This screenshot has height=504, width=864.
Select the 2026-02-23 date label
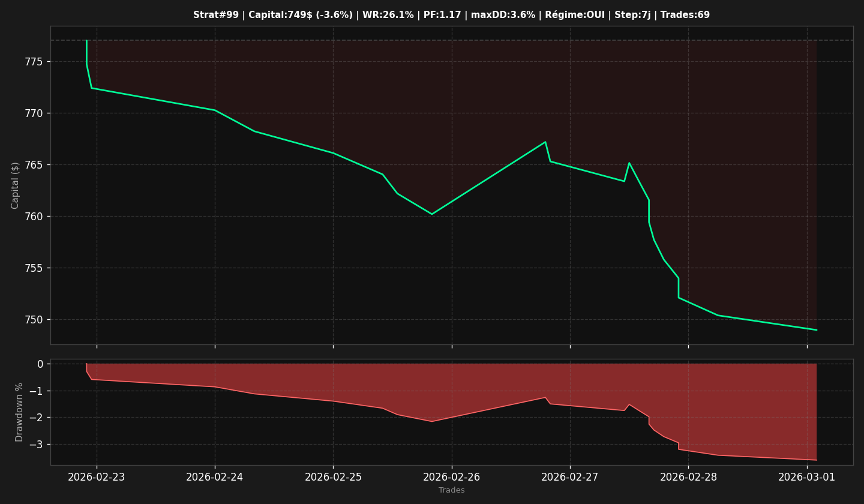97,478
